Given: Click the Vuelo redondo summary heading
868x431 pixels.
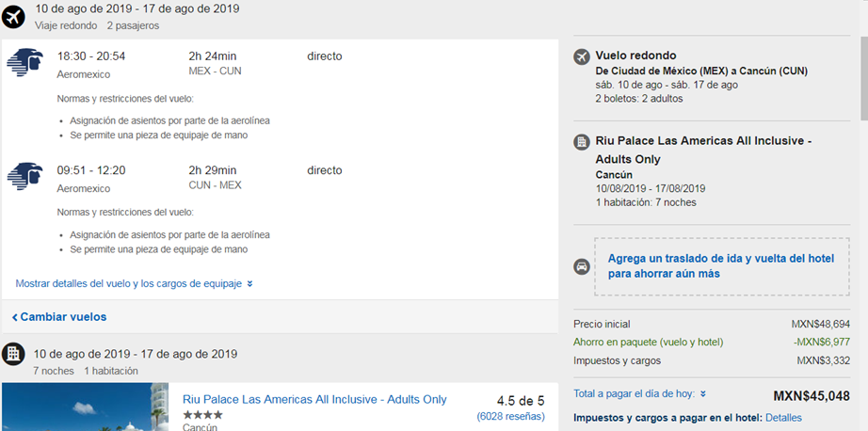Looking at the screenshot, I should coord(635,56).
